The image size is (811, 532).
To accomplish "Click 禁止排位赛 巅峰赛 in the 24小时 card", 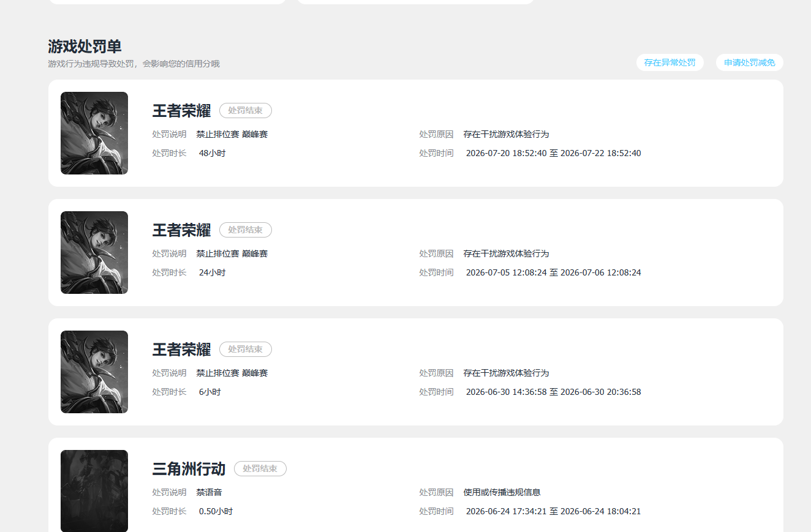I will (x=232, y=253).
